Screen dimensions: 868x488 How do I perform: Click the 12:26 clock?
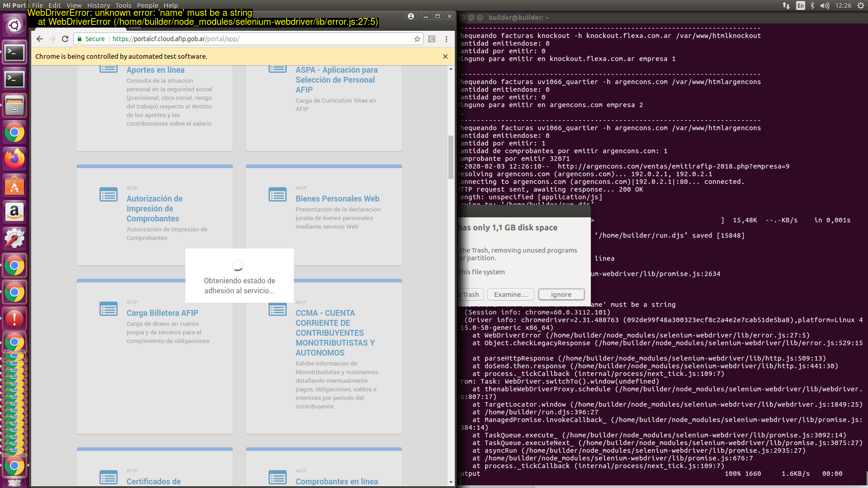(x=843, y=5)
